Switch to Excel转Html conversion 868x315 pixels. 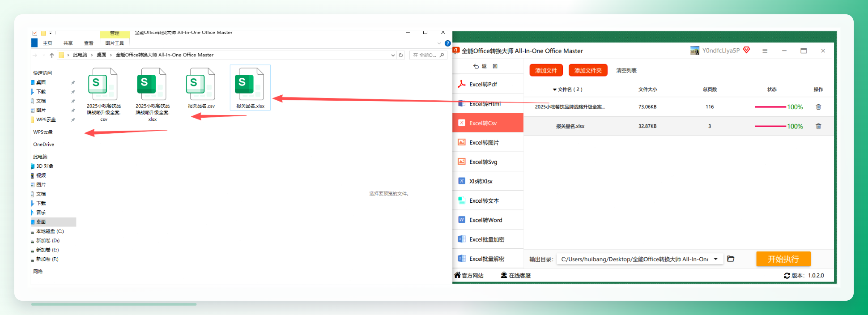coord(488,103)
